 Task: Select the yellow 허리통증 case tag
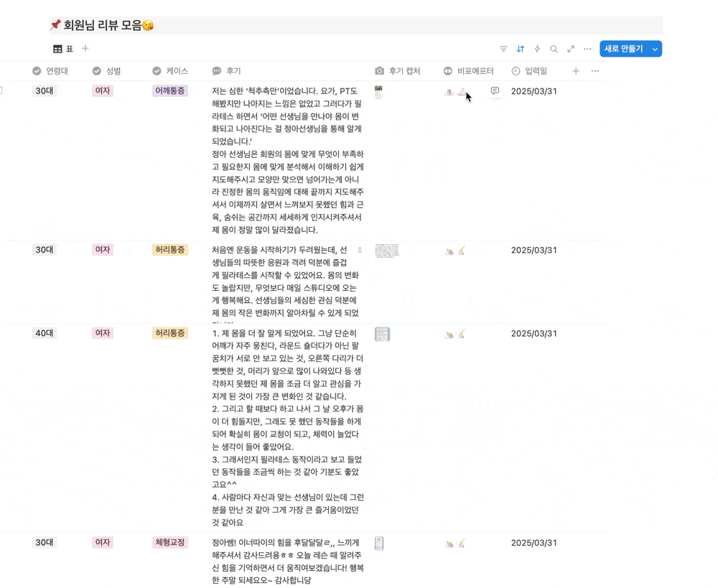[170, 250]
